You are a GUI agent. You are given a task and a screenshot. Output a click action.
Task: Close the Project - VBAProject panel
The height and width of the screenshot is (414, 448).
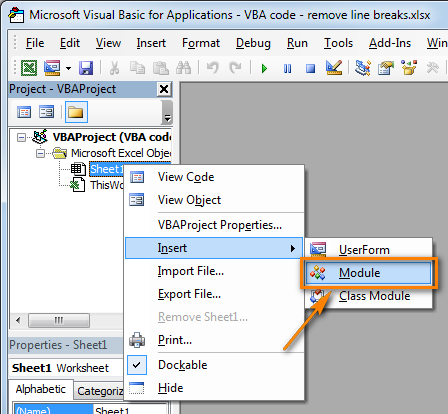(164, 89)
